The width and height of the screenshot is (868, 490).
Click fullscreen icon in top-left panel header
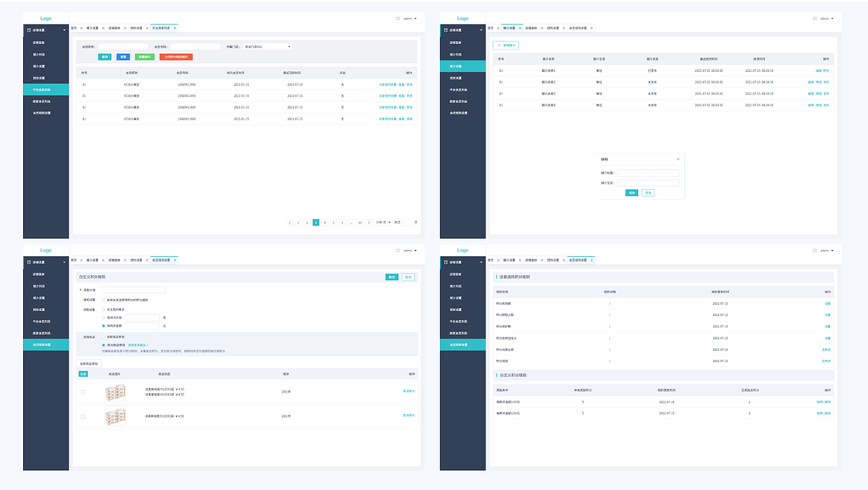(x=398, y=18)
